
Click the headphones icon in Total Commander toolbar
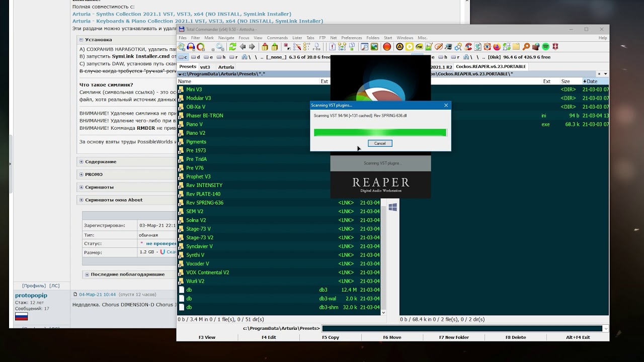[x=191, y=47]
